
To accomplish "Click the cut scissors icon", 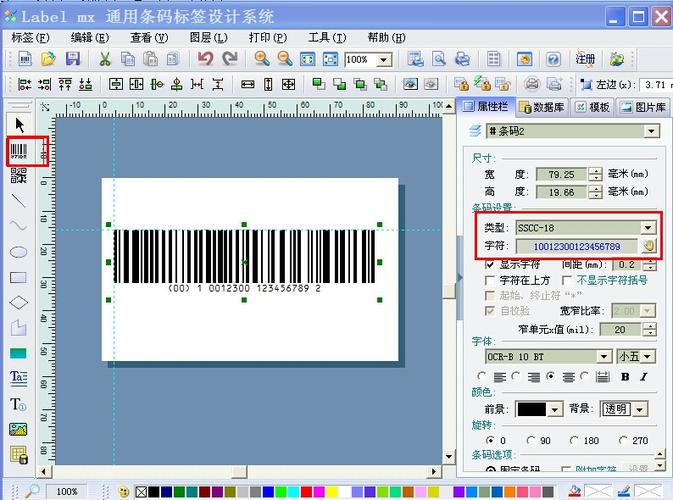I will pyautogui.click(x=103, y=60).
